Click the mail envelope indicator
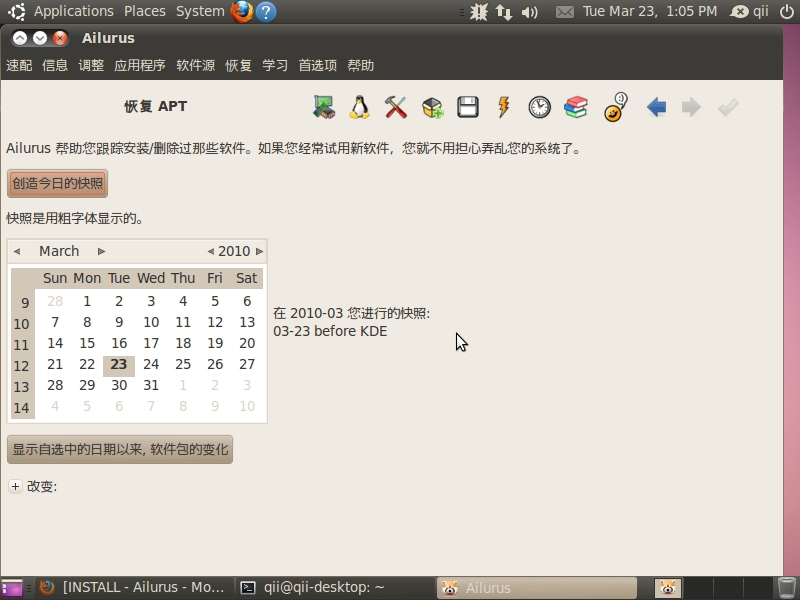The image size is (800, 600). (x=564, y=11)
